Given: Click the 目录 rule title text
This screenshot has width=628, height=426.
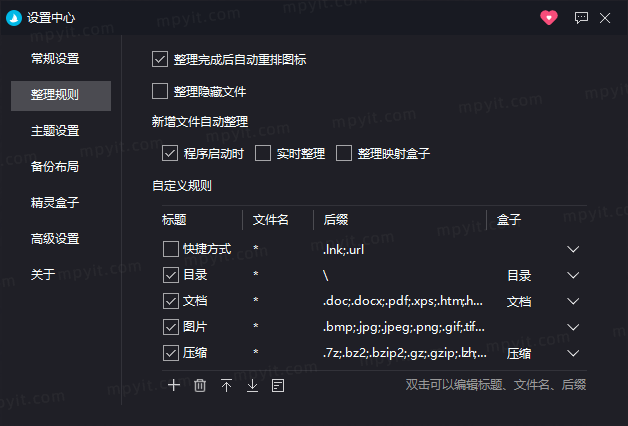Looking at the screenshot, I should pos(195,275).
